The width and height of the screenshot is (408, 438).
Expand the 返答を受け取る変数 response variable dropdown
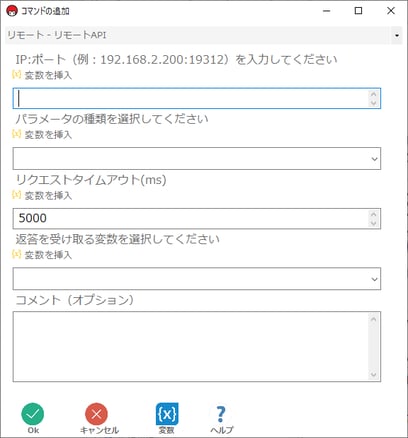197,278
